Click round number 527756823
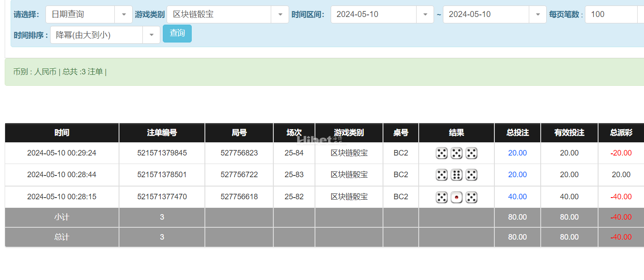 [239, 153]
